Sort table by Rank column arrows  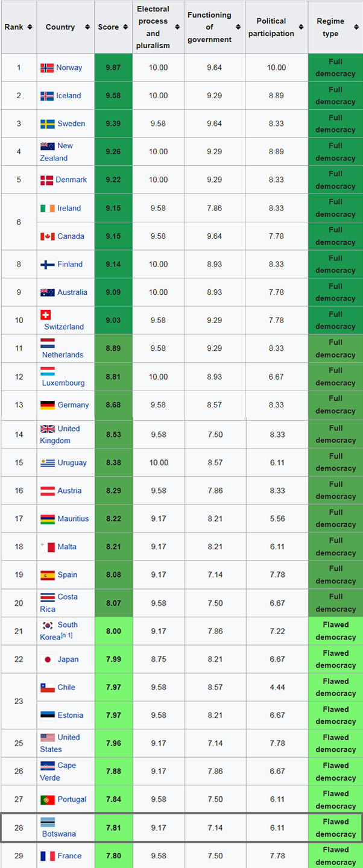tap(30, 27)
